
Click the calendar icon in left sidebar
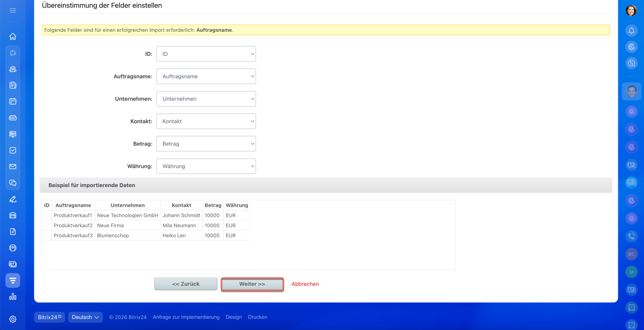click(x=13, y=101)
